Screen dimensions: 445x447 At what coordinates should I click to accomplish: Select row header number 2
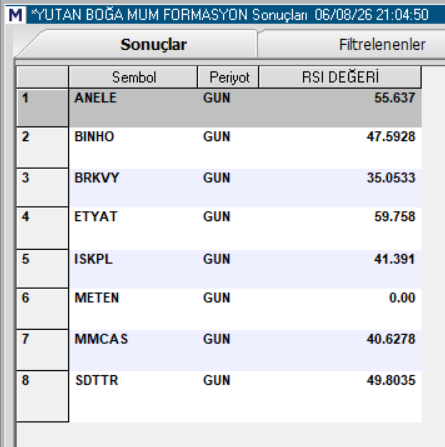pyautogui.click(x=43, y=148)
